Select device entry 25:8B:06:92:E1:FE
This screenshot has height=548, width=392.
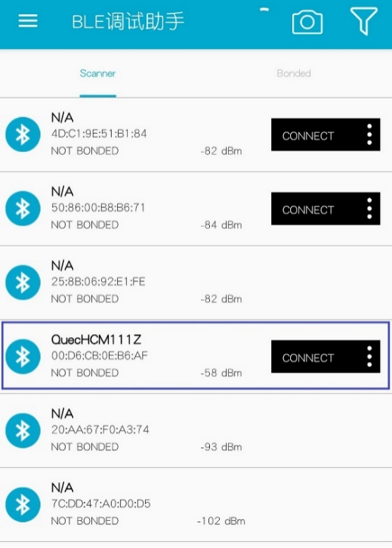pyautogui.click(x=196, y=283)
